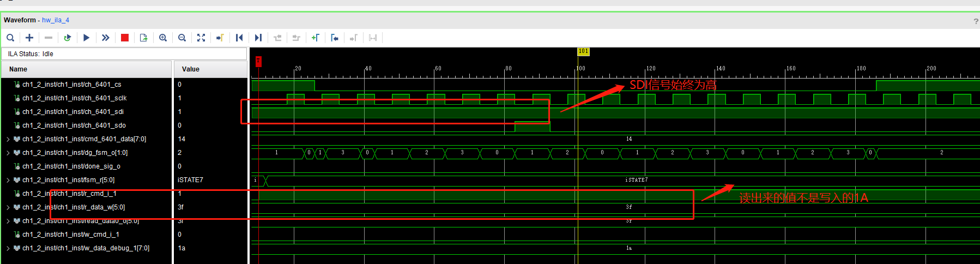The width and height of the screenshot is (980, 264).
Task: Expand the r_data_w[5:0] bus
Action: tap(8, 207)
